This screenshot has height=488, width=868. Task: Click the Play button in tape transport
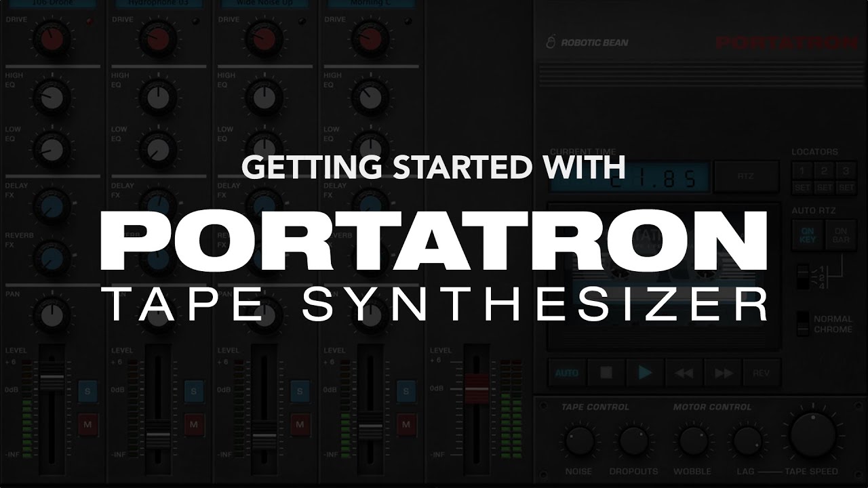click(645, 373)
